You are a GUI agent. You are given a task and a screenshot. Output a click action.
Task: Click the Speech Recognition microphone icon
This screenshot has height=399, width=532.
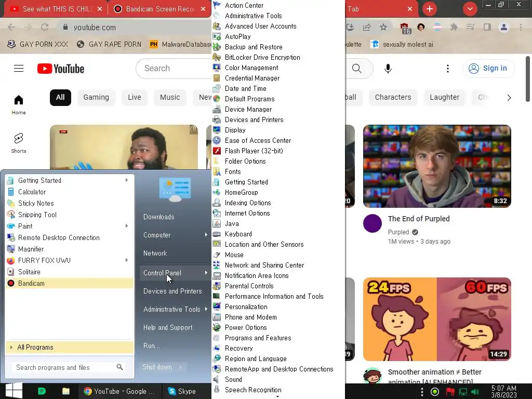click(217, 390)
